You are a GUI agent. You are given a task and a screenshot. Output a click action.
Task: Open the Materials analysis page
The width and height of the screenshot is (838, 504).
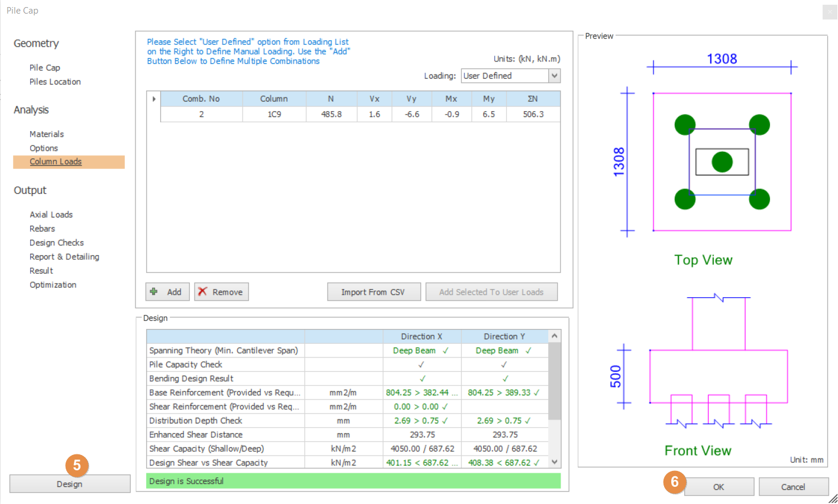47,134
